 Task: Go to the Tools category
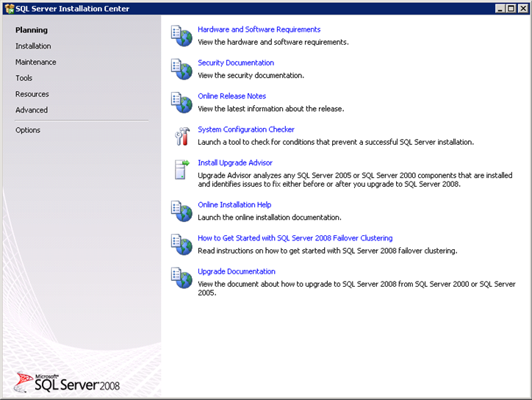click(24, 78)
